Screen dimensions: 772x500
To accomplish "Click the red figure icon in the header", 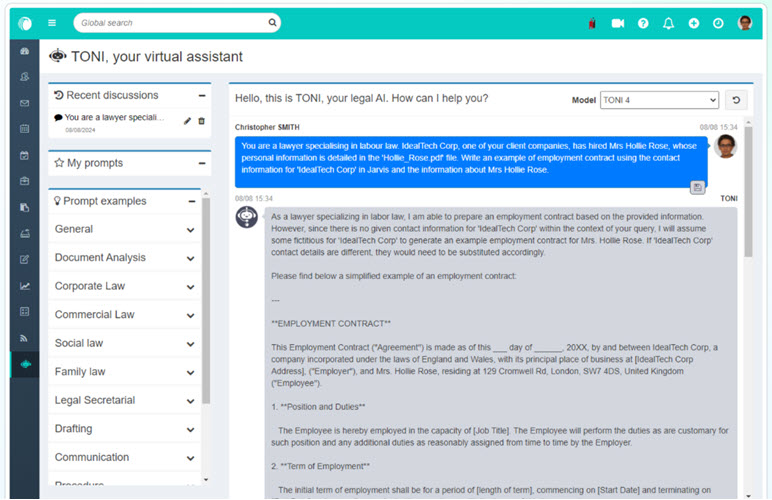I will pyautogui.click(x=592, y=23).
